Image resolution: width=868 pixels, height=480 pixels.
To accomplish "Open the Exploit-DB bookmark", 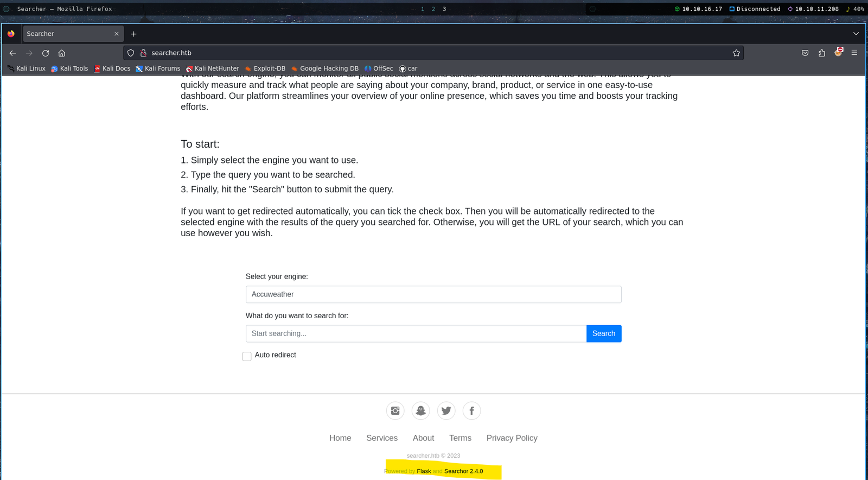I will pyautogui.click(x=265, y=68).
